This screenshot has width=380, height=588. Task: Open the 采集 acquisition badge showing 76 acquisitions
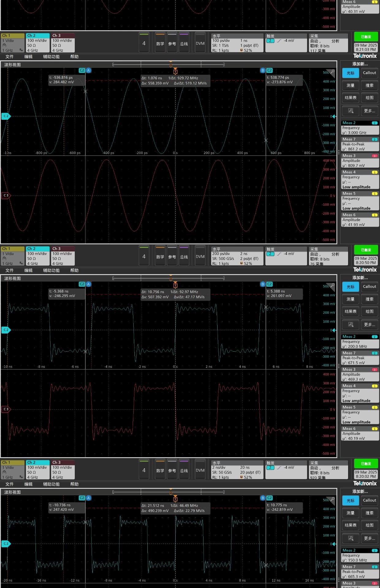point(328,256)
